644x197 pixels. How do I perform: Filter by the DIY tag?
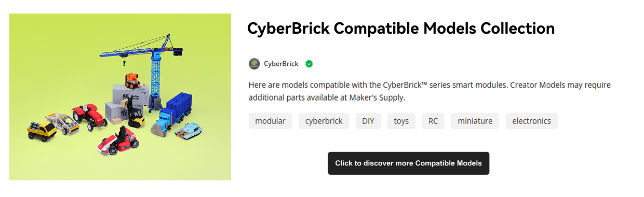tap(368, 121)
